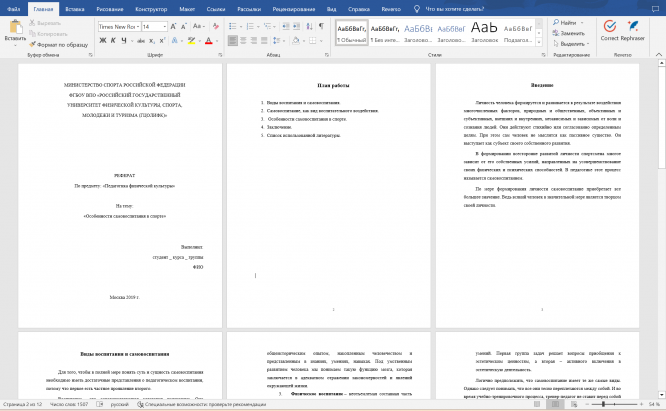Open the Select (Выделить) dropdown
This screenshot has width=666, height=411.
coord(572,44)
